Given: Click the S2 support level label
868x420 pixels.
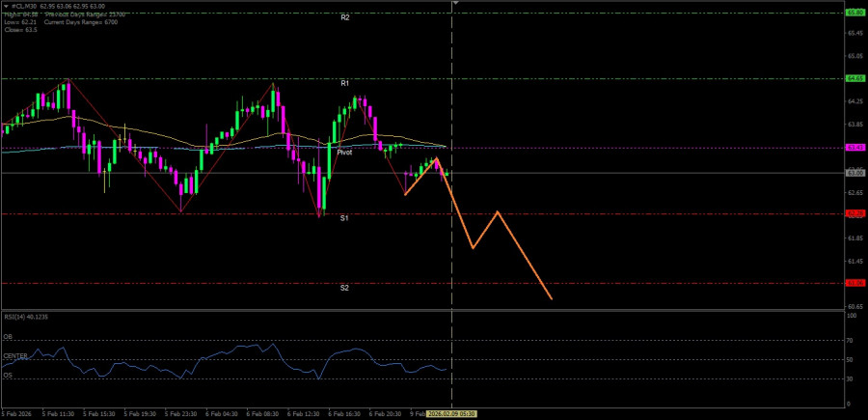Looking at the screenshot, I should 344,288.
